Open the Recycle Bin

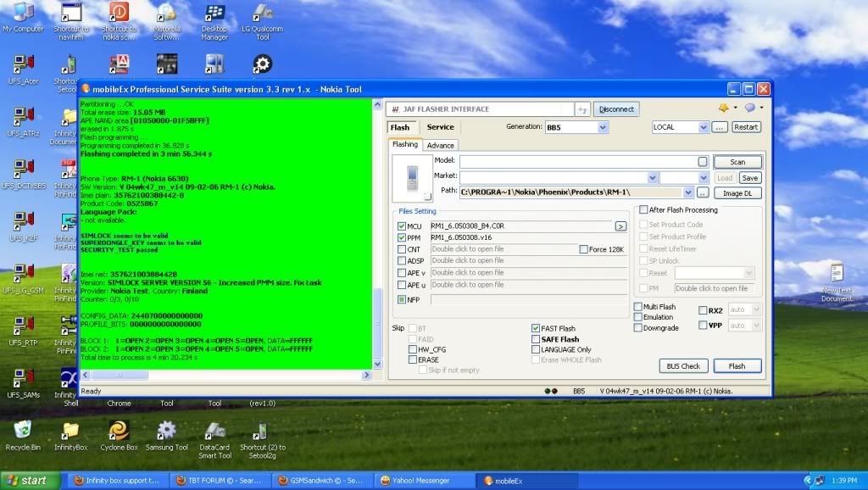coord(23,436)
